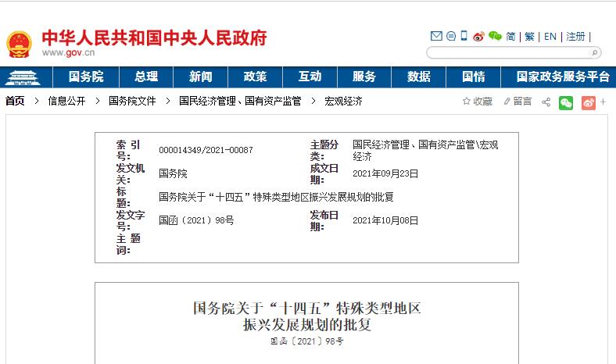Click the mail envelope icon in header
616x364 pixels.
pos(437,37)
